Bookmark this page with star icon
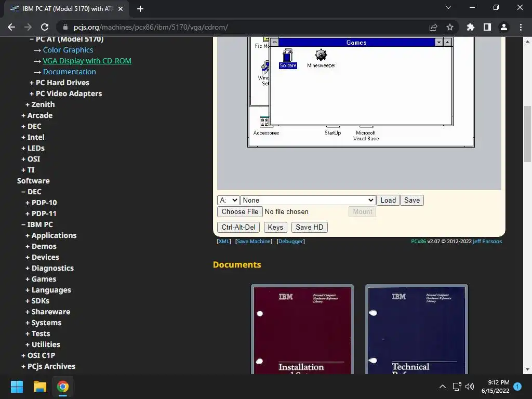Screen dimensions: 532x399 click(450, 27)
